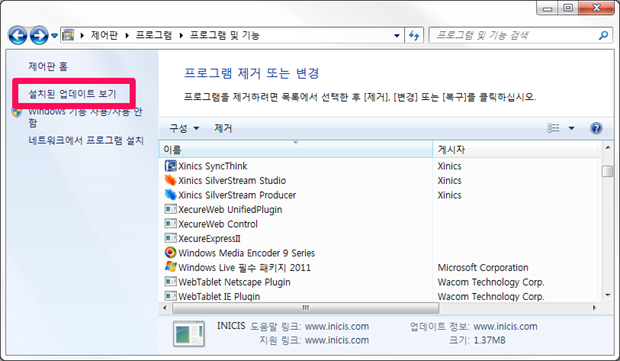Screen dimensions: 620x361
Task: Open 제어판 홈 link
Action: [x=48, y=66]
